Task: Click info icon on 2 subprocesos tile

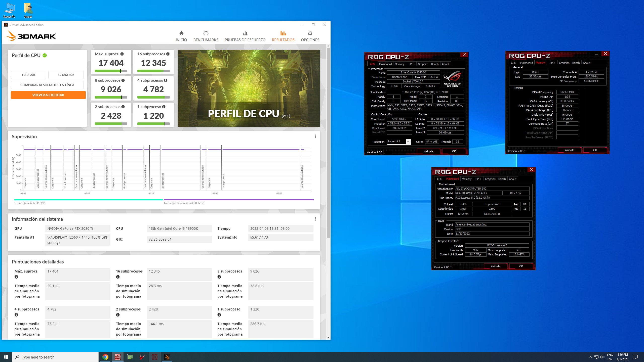Action: (123, 107)
